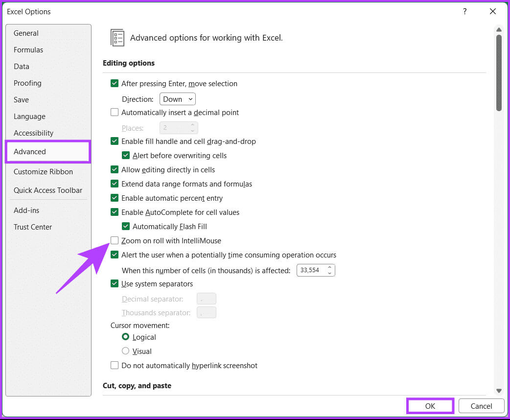Viewport: 510px width, 420px height.
Task: Toggle Alert for time consuming operation
Action: pyautogui.click(x=115, y=255)
